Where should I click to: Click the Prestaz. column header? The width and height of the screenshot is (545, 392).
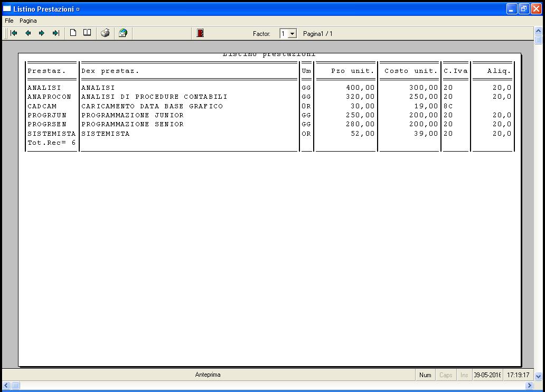point(46,71)
